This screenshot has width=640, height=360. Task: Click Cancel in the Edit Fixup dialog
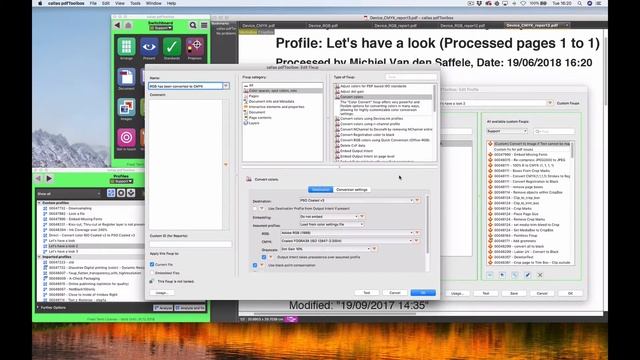click(x=395, y=293)
